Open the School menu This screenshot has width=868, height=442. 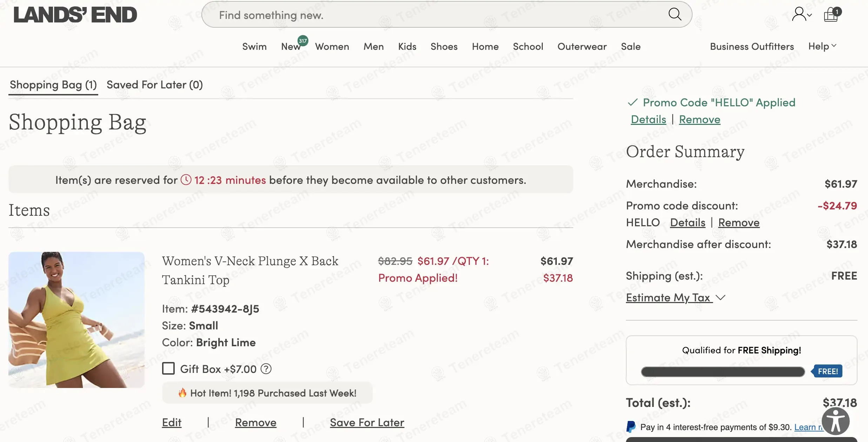pos(528,46)
